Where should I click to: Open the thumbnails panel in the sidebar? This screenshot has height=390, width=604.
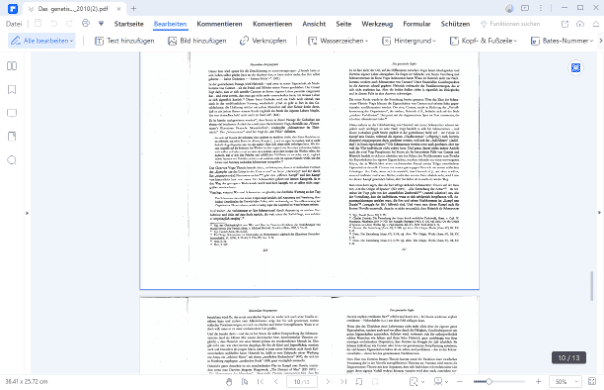pyautogui.click(x=12, y=66)
